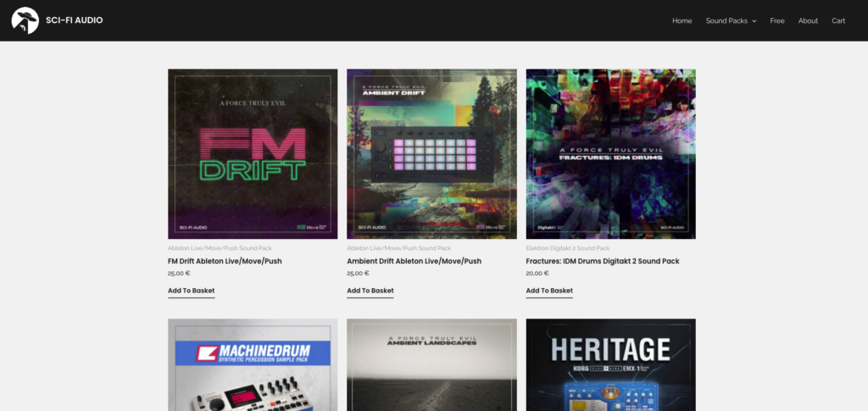Expand the Sound Packs dropdown chevron
Viewport: 868px width, 411px height.
click(x=754, y=21)
